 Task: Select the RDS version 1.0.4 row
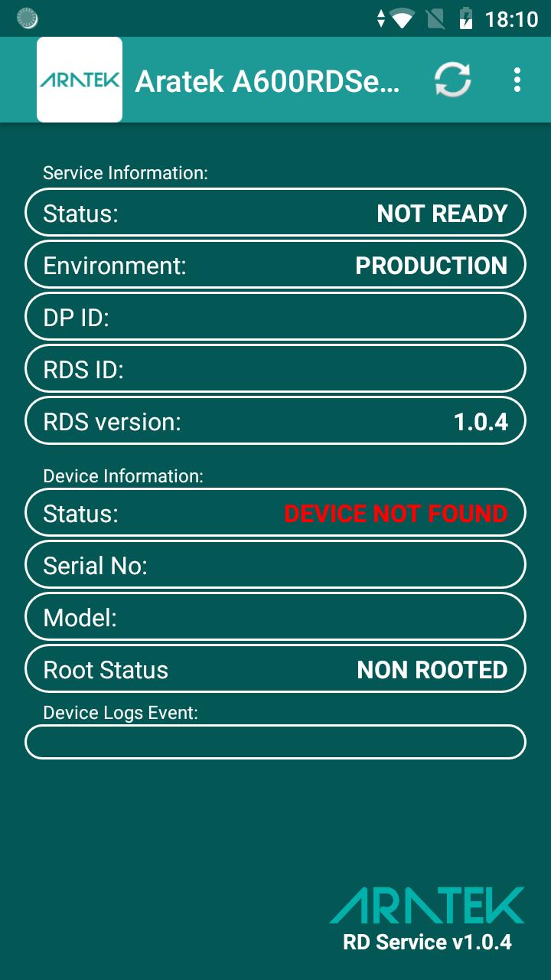coord(275,420)
